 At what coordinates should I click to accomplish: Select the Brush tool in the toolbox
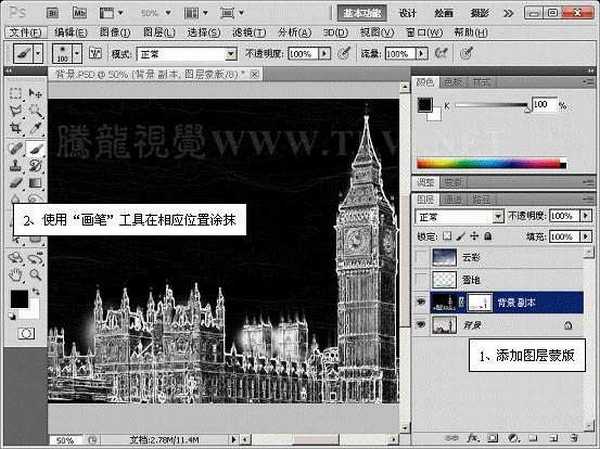click(x=35, y=149)
